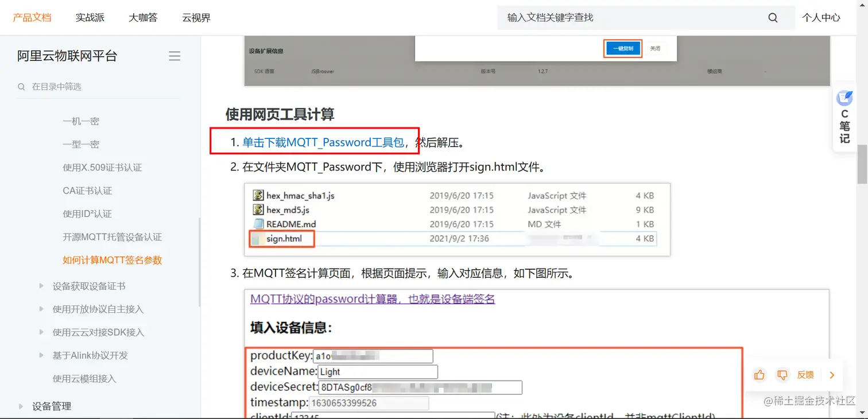Select 一型一密 in the sidebar
Image resolution: width=868 pixels, height=419 pixels.
(x=81, y=144)
